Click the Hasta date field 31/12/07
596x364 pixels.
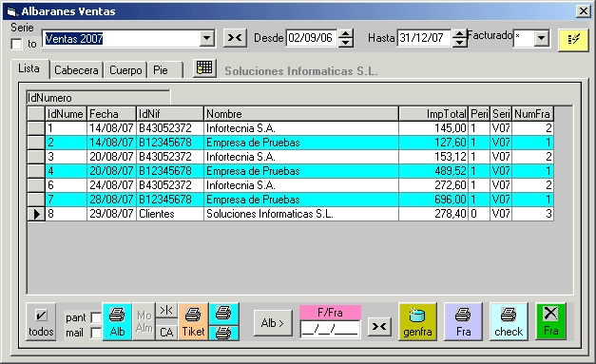point(424,38)
